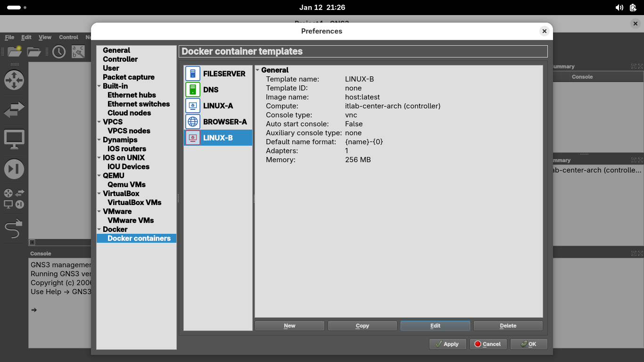
Task: Select the LINUX-A template icon
Action: tap(193, 106)
